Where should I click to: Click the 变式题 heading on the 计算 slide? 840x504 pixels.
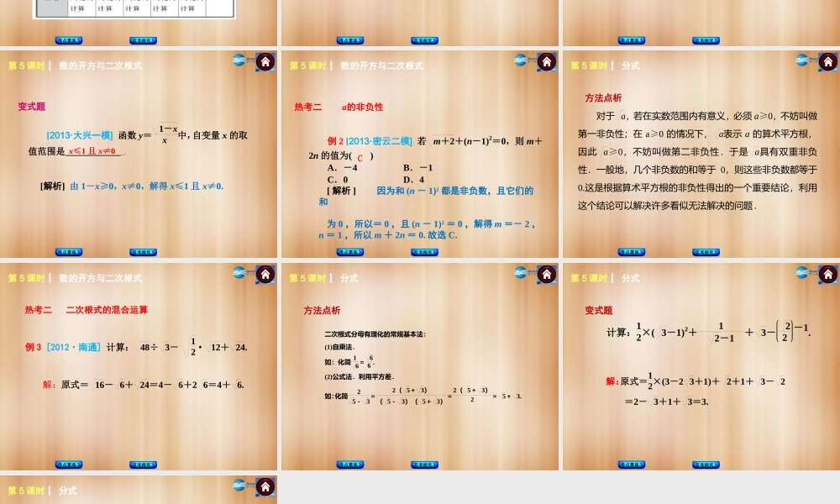click(x=598, y=311)
